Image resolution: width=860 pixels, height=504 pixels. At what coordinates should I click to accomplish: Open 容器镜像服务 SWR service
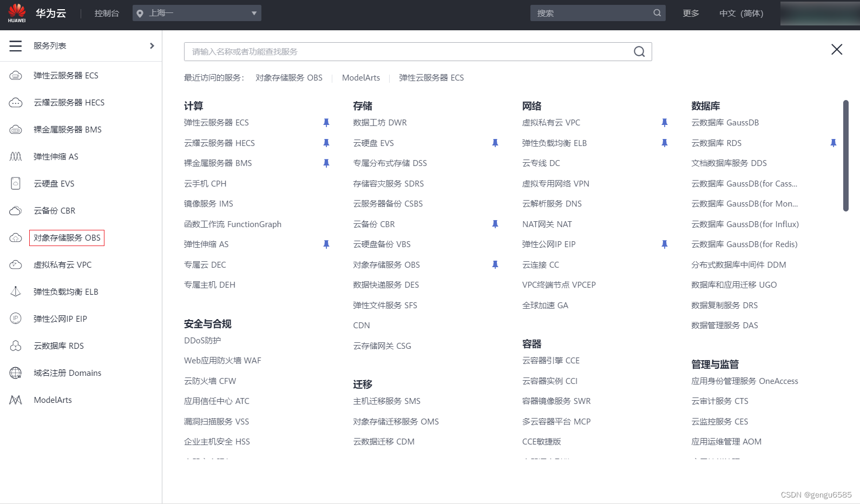(x=556, y=401)
